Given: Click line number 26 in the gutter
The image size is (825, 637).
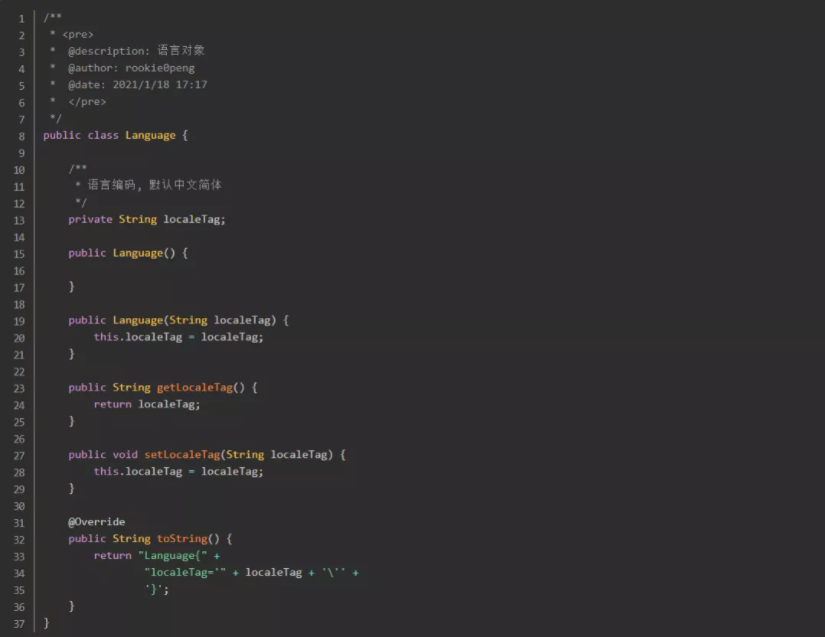Looking at the screenshot, I should [19, 439].
